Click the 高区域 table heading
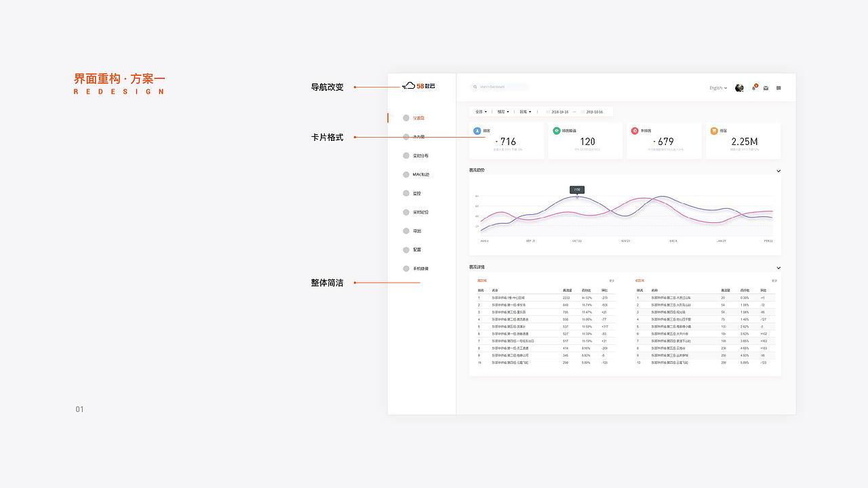The height and width of the screenshot is (488, 868). click(x=481, y=281)
